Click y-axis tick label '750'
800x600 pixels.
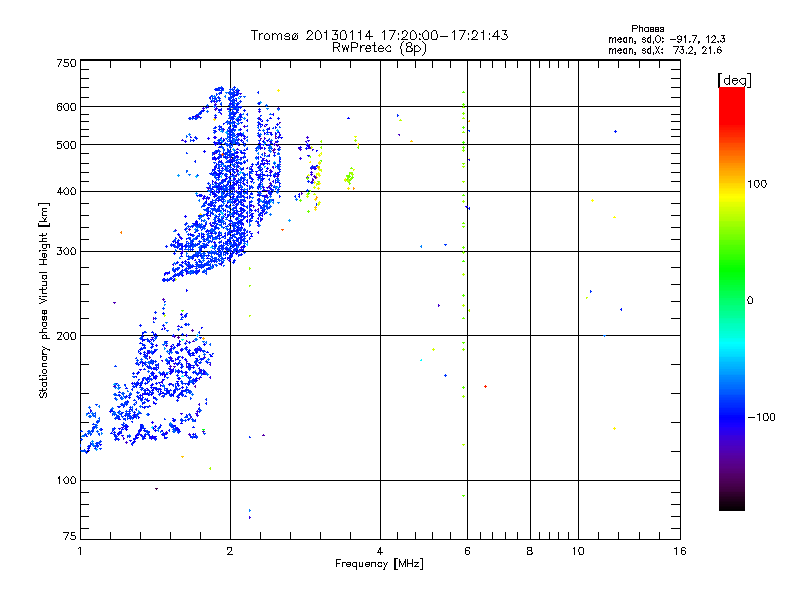coord(66,63)
